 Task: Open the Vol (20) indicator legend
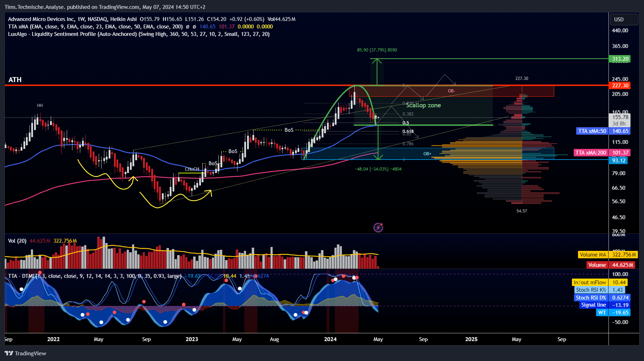pos(17,241)
